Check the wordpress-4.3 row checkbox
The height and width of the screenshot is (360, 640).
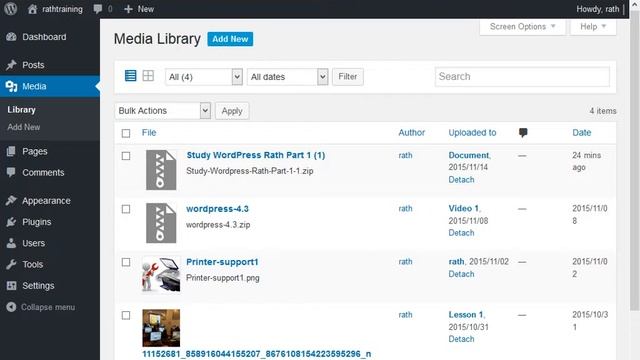click(126, 209)
